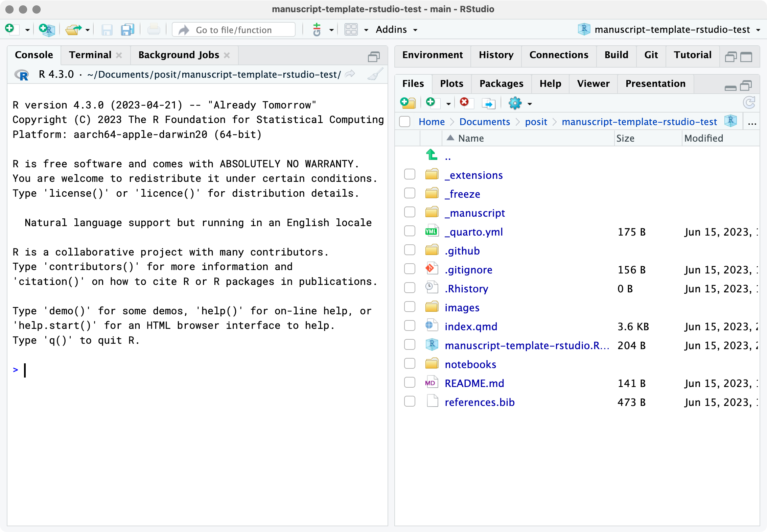Open the Addins dropdown menu
This screenshot has width=767, height=532.
[396, 30]
